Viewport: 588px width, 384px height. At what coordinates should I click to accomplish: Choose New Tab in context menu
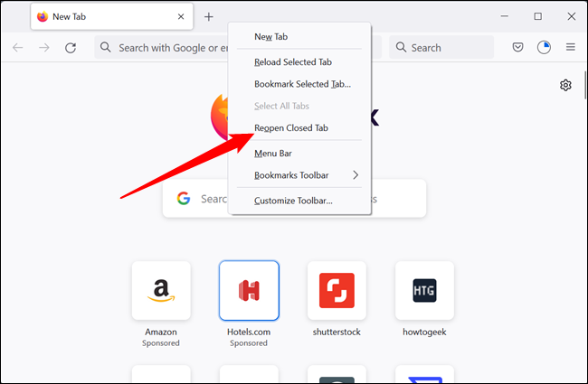click(299, 37)
